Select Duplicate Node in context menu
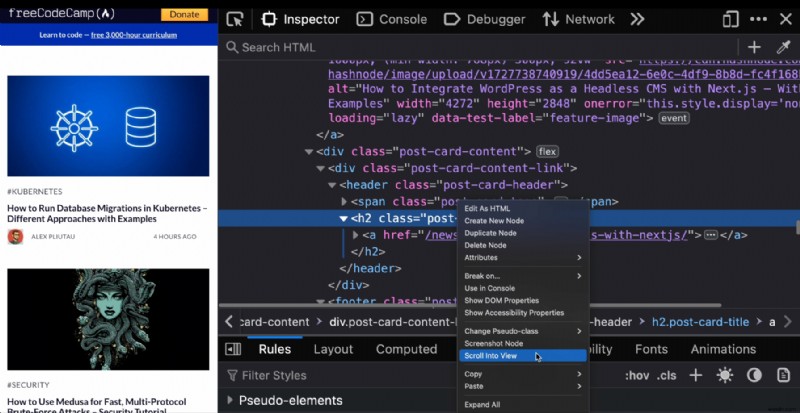 point(523,233)
